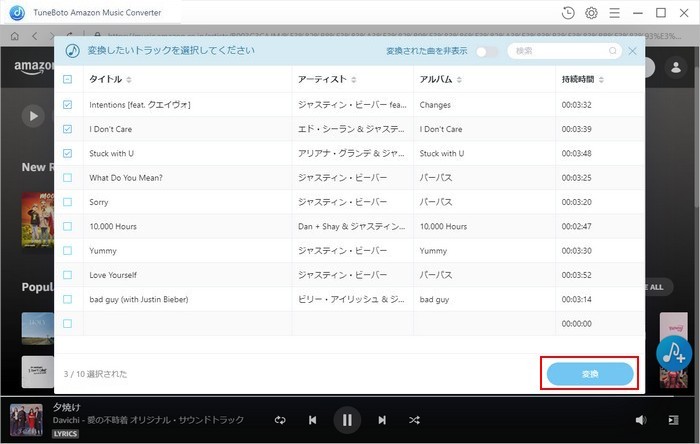Sort by タイトル column arrows

coord(129,80)
